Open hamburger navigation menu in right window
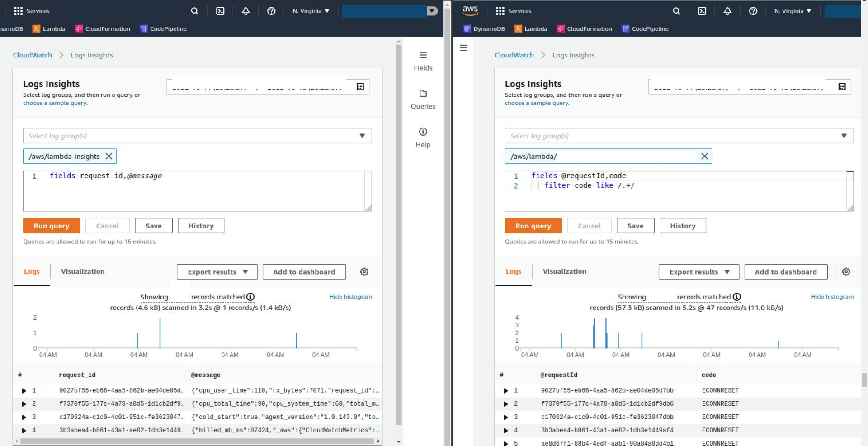This screenshot has height=446, width=868. [463, 48]
